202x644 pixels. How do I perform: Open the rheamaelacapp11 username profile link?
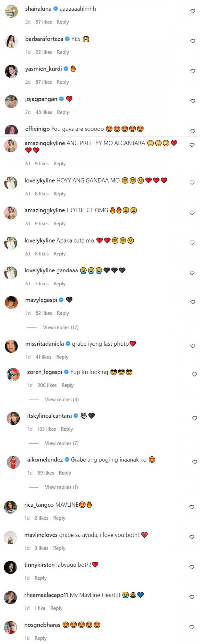(x=46, y=595)
